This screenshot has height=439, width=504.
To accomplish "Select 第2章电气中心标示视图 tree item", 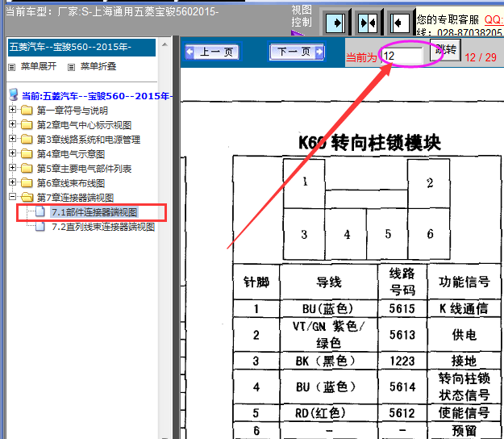I will (84, 125).
